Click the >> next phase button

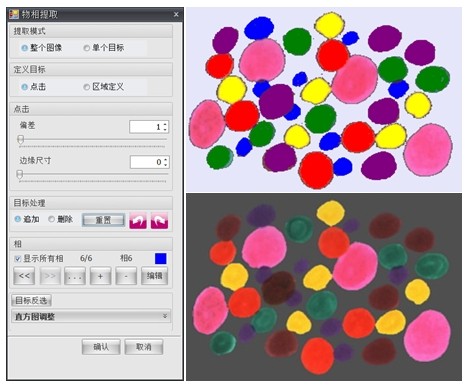coord(50,276)
